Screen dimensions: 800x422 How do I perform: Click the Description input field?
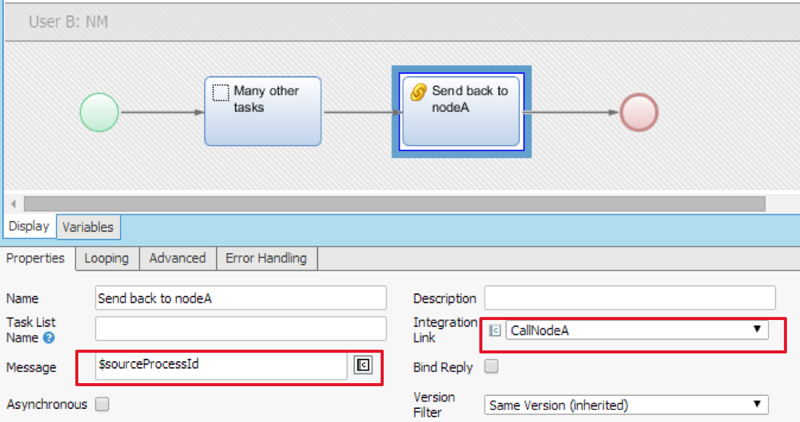coord(629,298)
